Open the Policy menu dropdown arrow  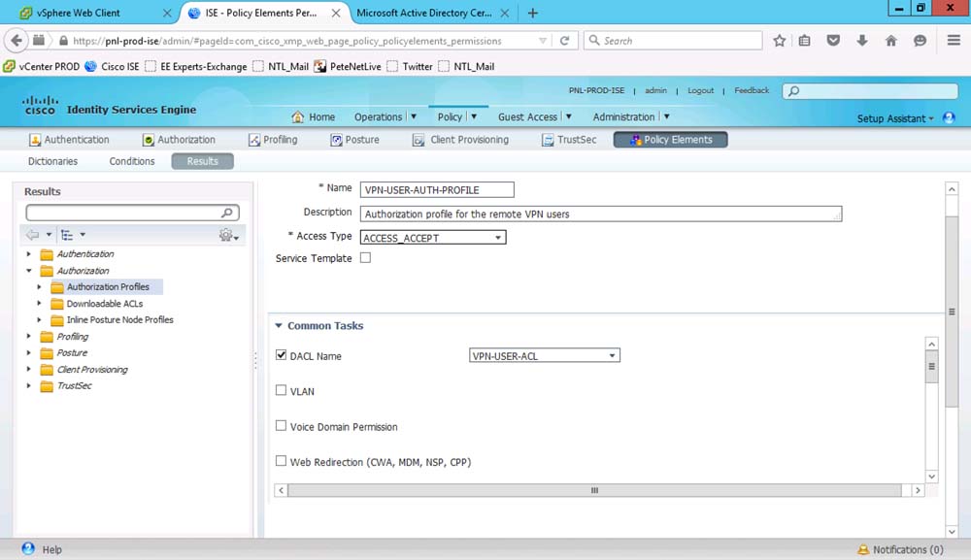(474, 117)
